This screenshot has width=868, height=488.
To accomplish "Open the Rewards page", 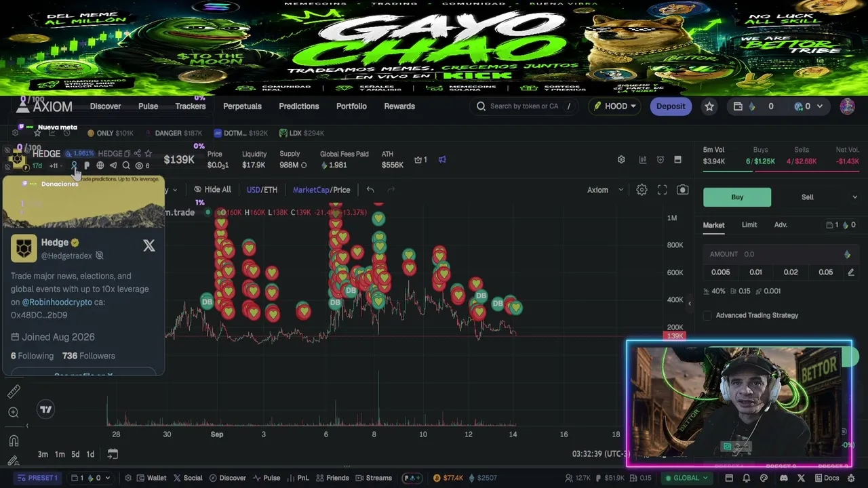I will click(399, 106).
